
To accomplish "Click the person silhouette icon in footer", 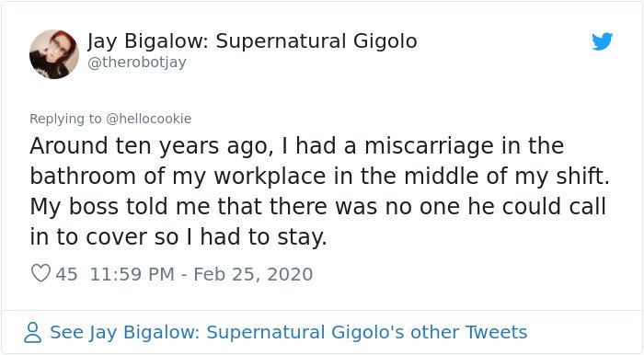I will (33, 332).
